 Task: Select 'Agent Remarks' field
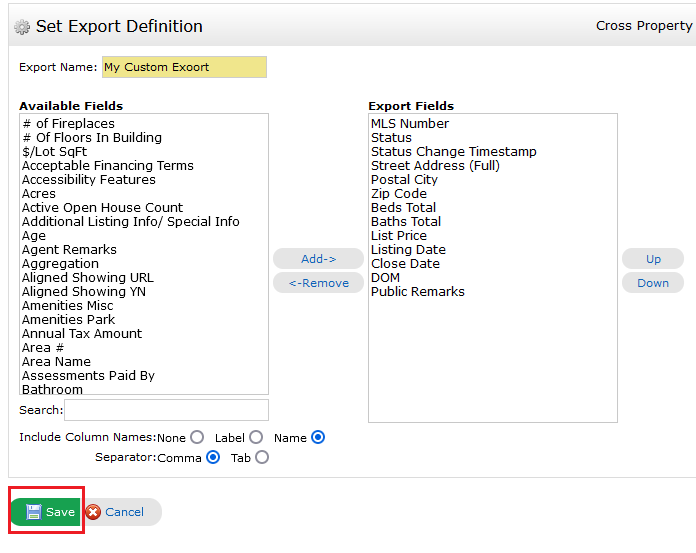coord(144,249)
